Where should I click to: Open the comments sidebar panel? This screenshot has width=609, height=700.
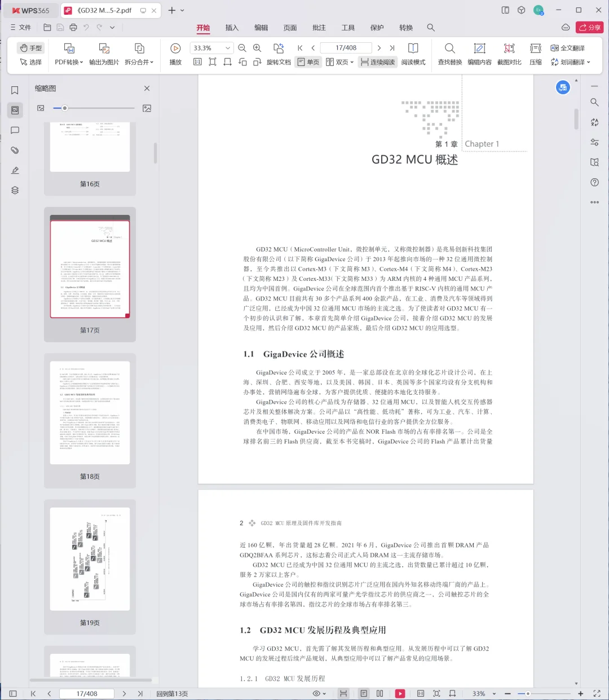click(x=15, y=130)
